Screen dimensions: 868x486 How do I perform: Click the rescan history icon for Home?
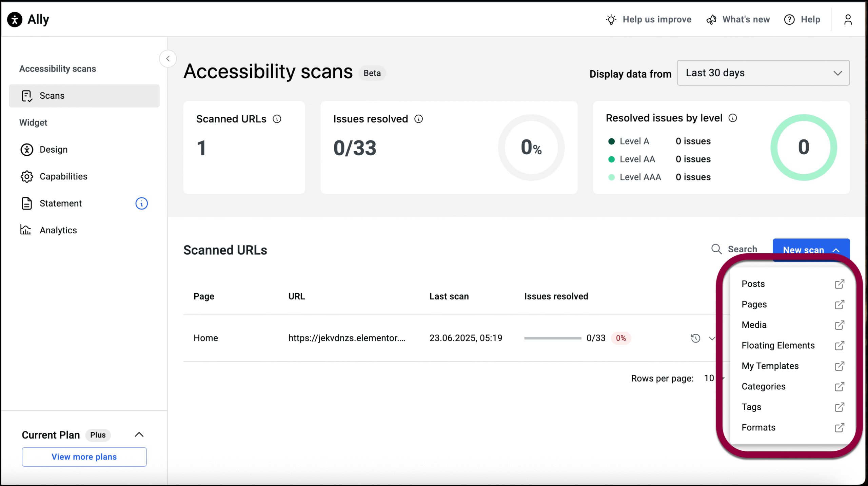[x=695, y=338]
